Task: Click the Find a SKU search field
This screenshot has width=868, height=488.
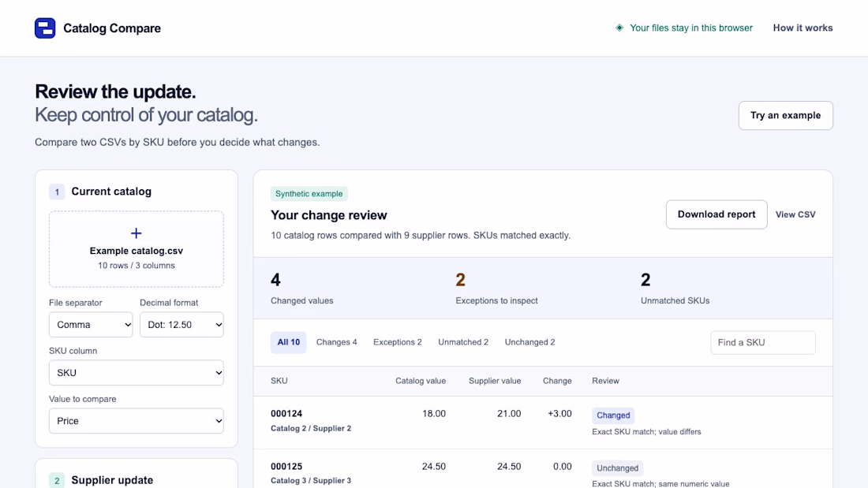Action: click(763, 342)
